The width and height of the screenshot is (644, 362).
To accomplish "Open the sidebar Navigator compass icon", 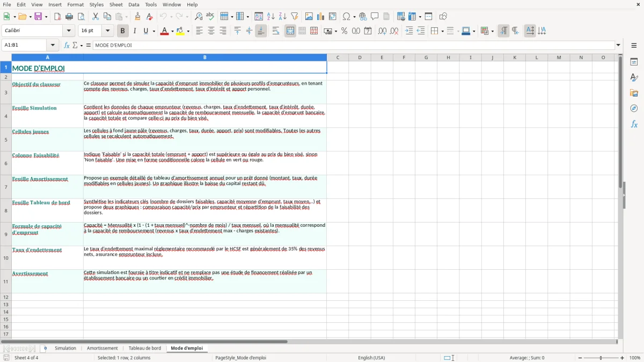I will (634, 108).
